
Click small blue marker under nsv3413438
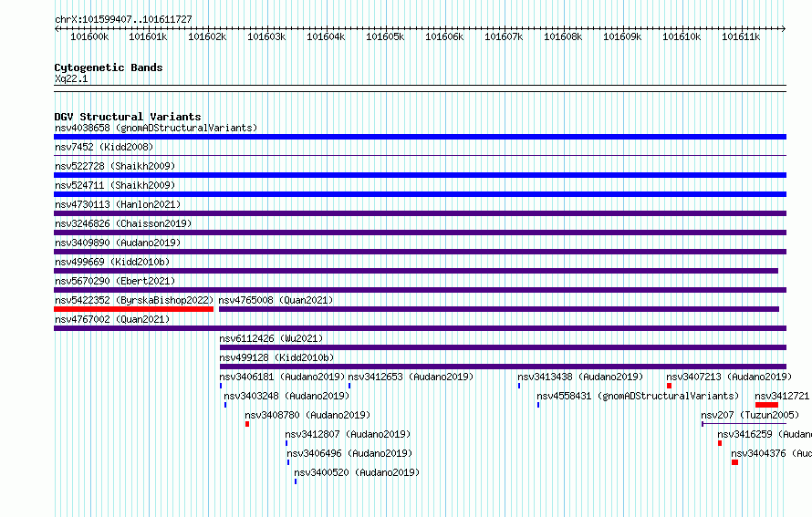tap(519, 386)
